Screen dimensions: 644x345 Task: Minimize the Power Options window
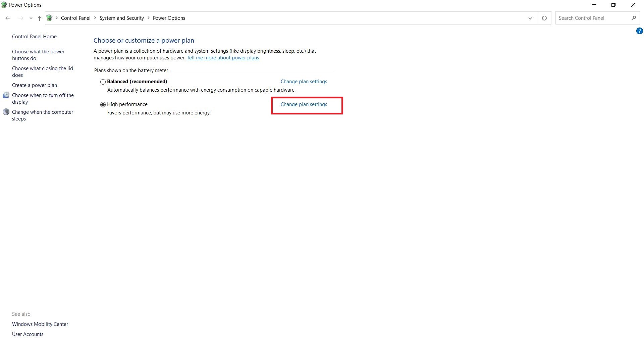[594, 5]
